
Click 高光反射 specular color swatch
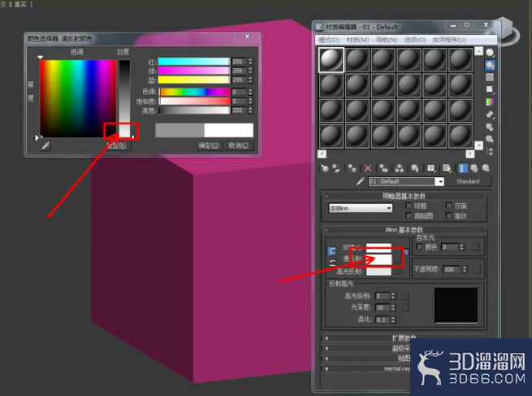tap(378, 271)
